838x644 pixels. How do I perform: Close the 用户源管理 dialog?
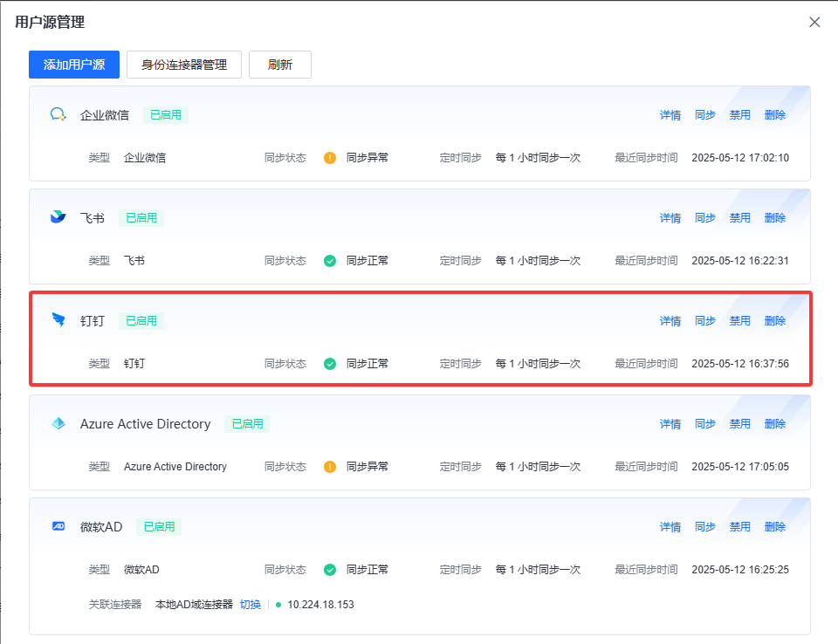pos(814,22)
